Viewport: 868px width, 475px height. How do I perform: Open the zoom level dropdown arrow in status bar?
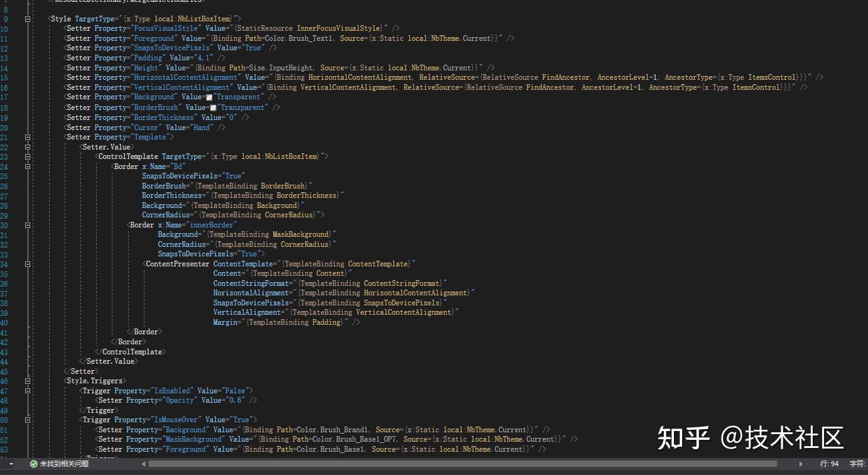(11, 464)
